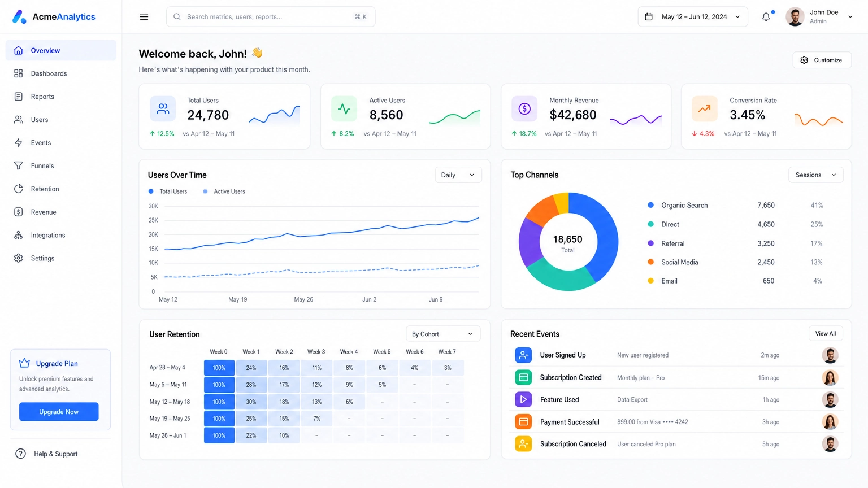
Task: Focus the search metrics input field
Action: pos(271,17)
